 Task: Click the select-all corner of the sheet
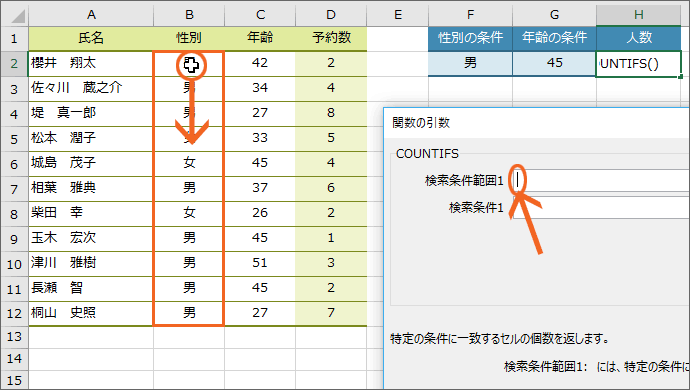click(14, 15)
